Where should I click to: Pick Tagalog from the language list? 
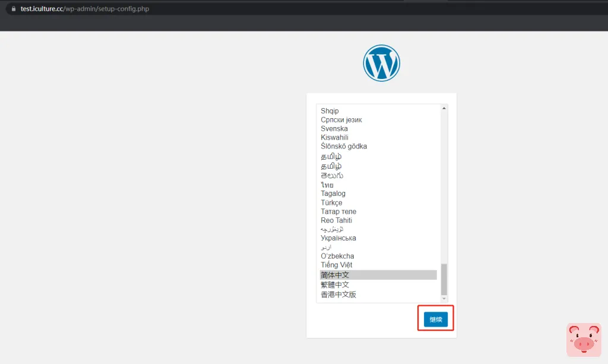tap(378, 194)
